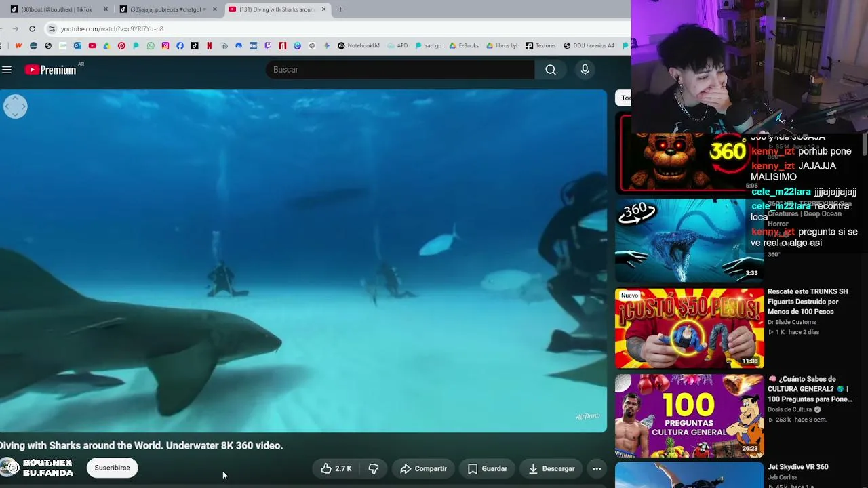868x488 pixels.
Task: Dislike the shark diving video
Action: tap(374, 468)
